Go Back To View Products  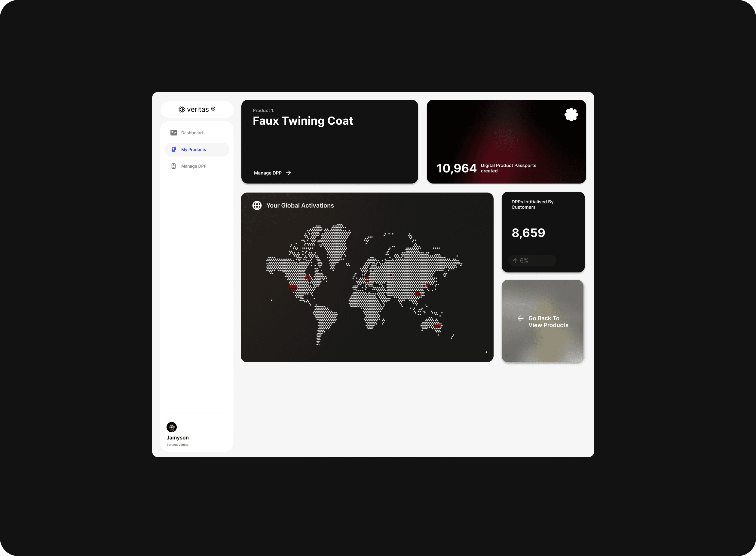pyautogui.click(x=543, y=321)
